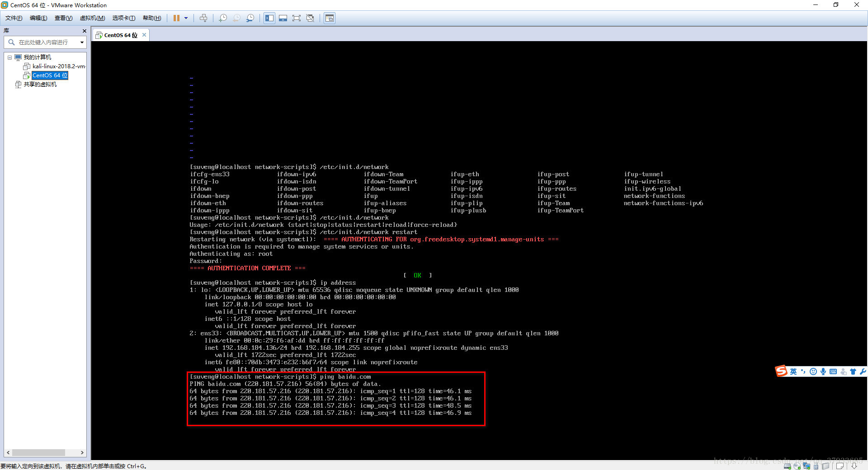The width and height of the screenshot is (868, 470).
Task: Open the 编辑(E) menu
Action: [38, 18]
